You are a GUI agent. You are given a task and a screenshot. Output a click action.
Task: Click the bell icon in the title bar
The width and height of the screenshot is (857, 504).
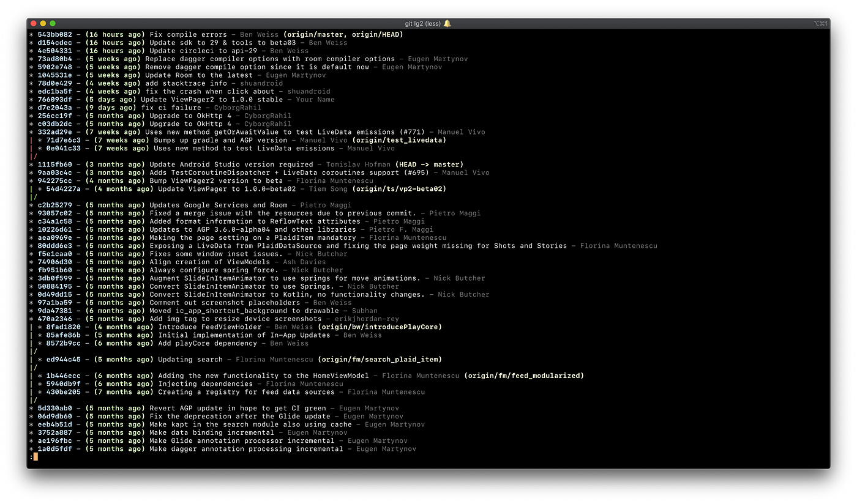coord(447,23)
